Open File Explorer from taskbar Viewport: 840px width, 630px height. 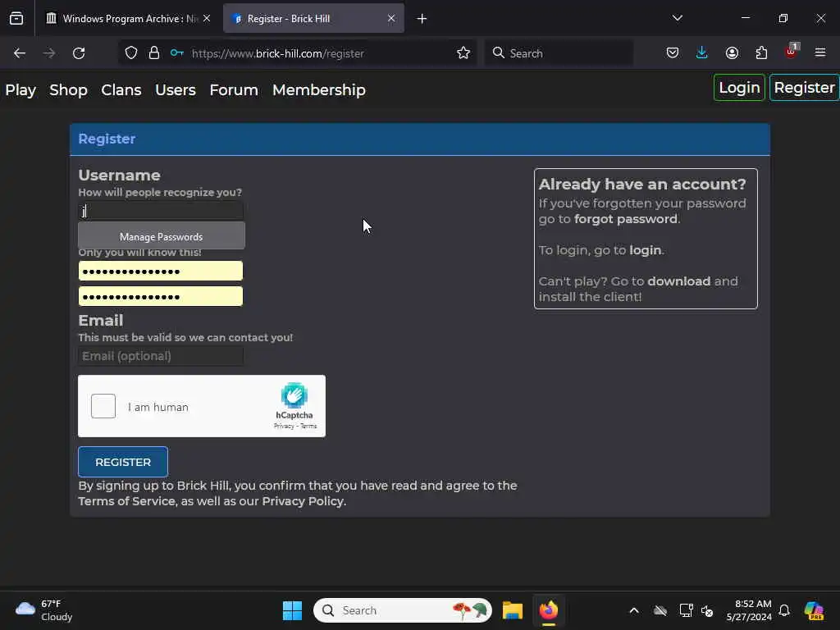(x=512, y=610)
